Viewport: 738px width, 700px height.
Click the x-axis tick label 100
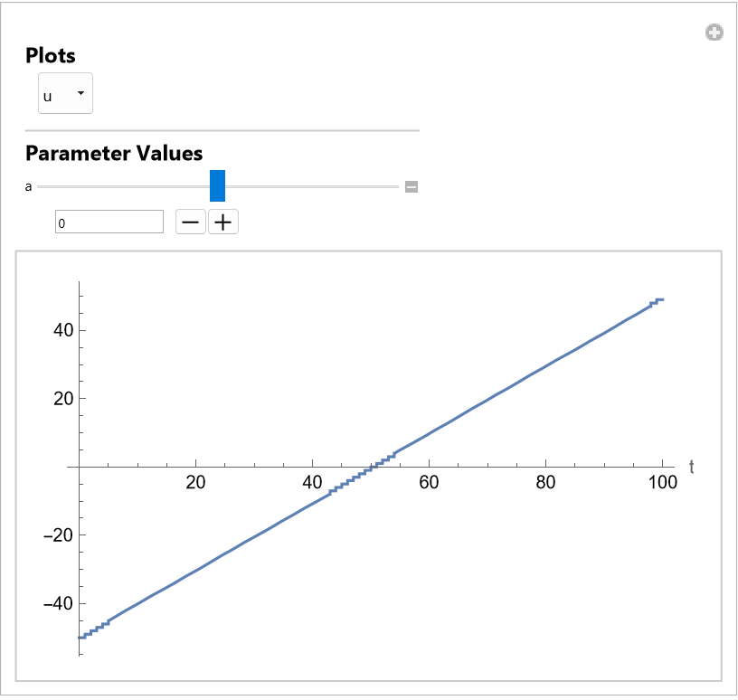(x=662, y=483)
